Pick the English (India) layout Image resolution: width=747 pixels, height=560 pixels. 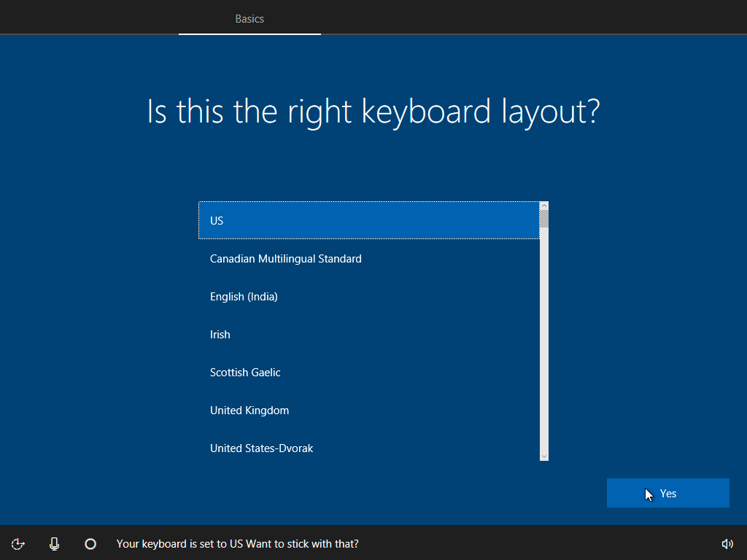[369, 297]
